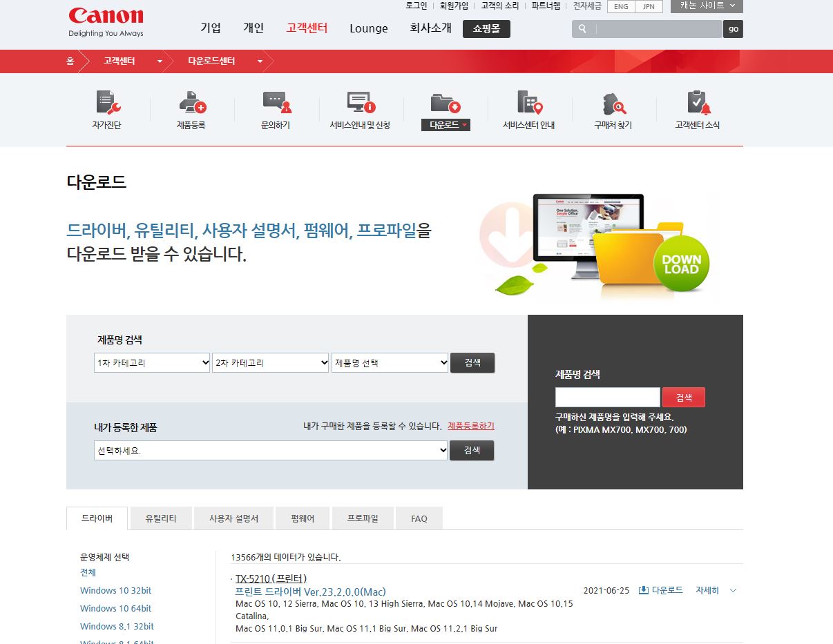This screenshot has height=644, width=833.
Task: Switch to the 프로파일 tab
Action: (x=363, y=518)
